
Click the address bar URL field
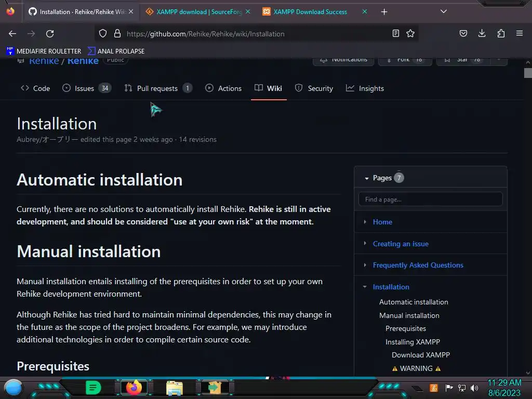(257, 34)
